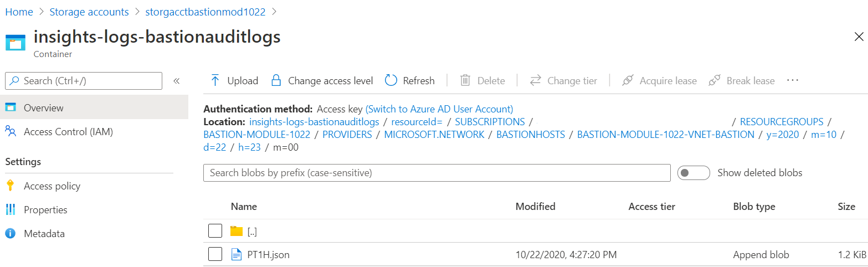Open storgacctbastionmod1022 breadcrumb

pos(205,12)
